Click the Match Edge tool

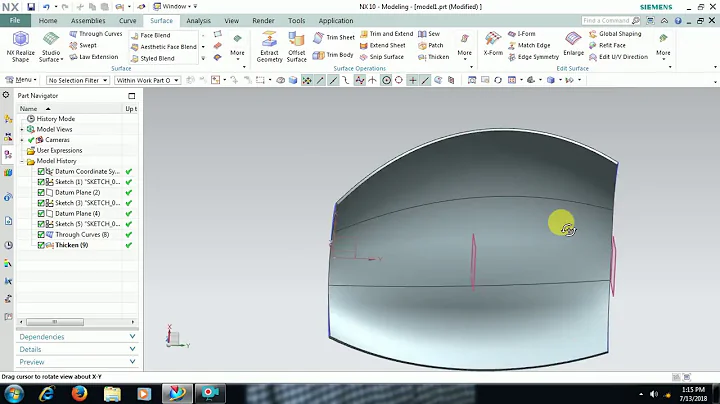(x=529, y=45)
